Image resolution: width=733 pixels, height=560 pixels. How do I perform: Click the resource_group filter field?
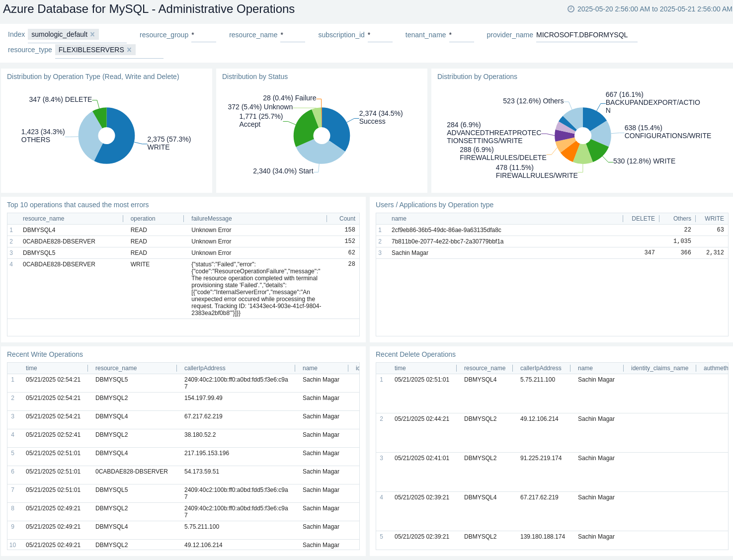[x=204, y=35]
